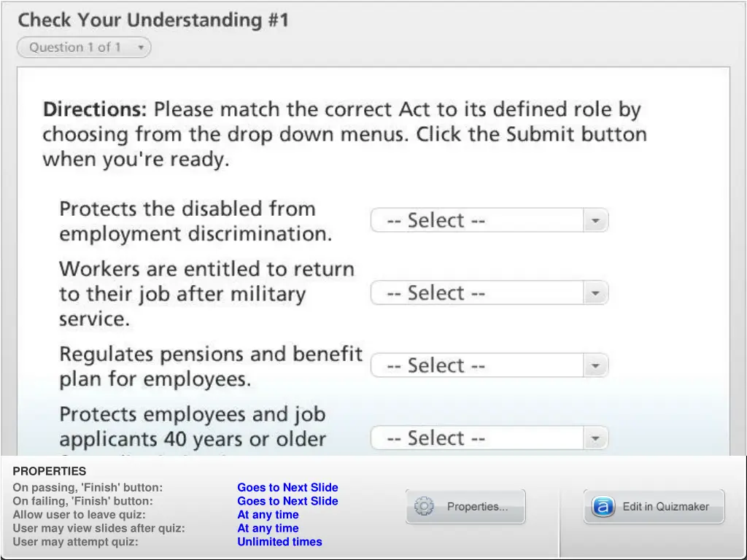Click arrow of the disabled discrimination dropdown
747x560 pixels.
tap(595, 220)
